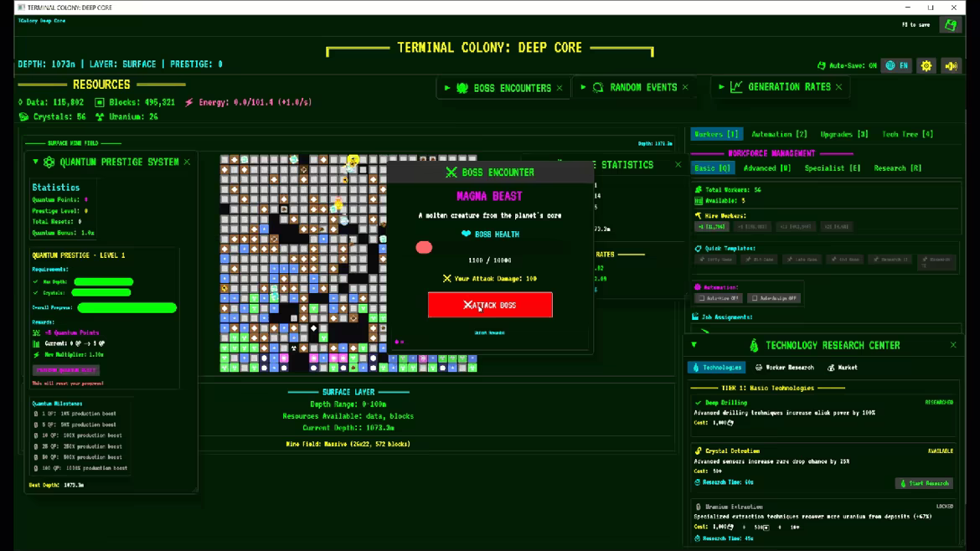The width and height of the screenshot is (980, 551).
Task: Collapse the Technology Research Center panel arrow
Action: coord(694,345)
